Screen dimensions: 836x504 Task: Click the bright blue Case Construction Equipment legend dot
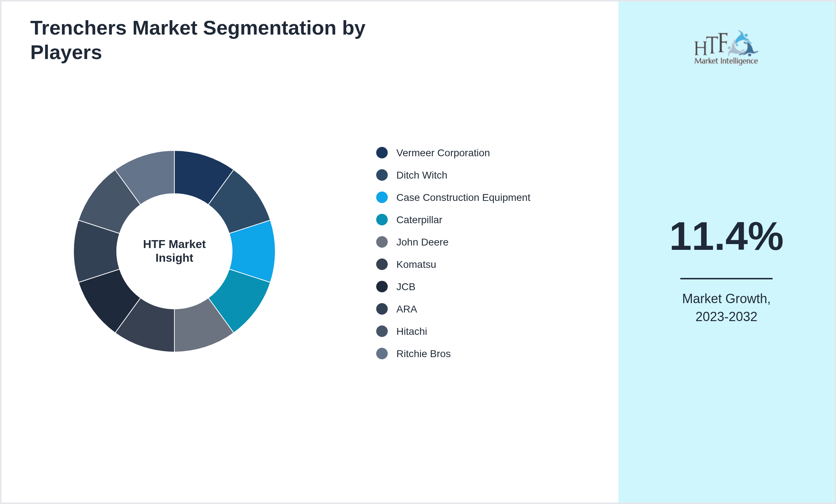tap(382, 197)
